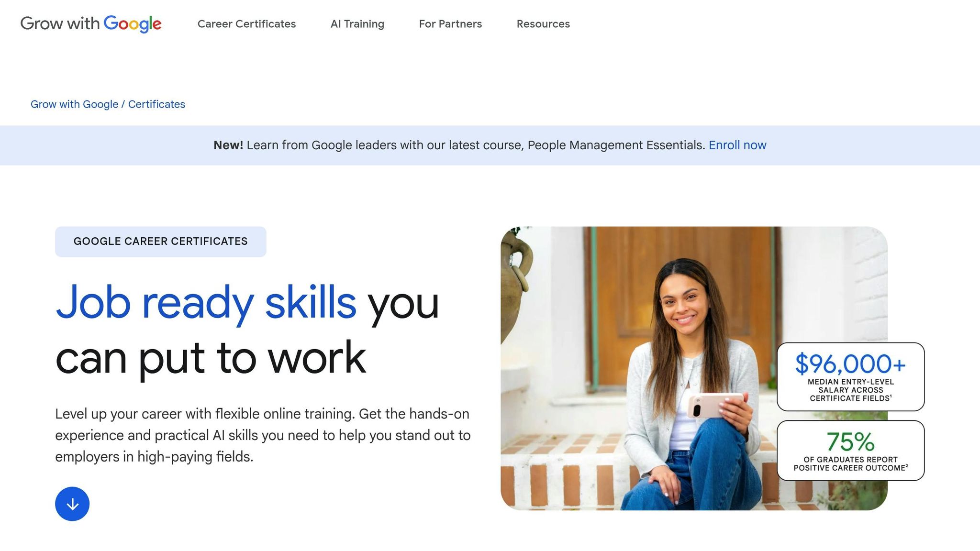
Task: Open the Resources menu
Action: pos(543,24)
